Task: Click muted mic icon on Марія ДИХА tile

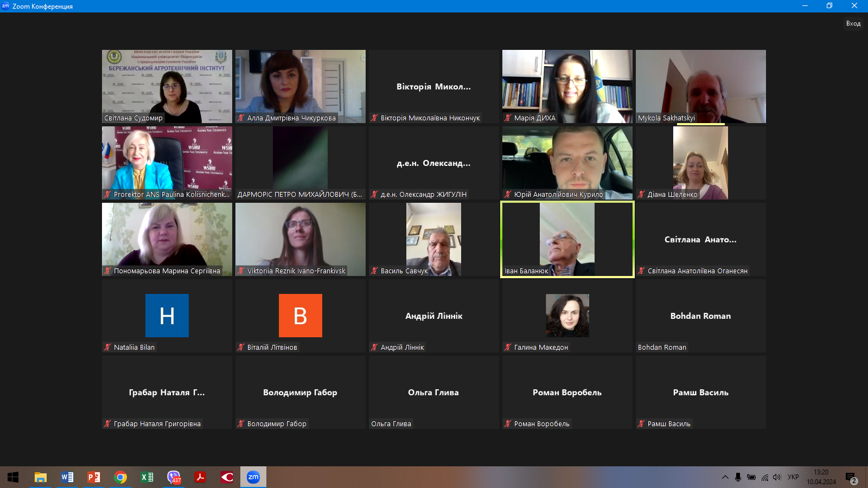Action: pos(508,118)
